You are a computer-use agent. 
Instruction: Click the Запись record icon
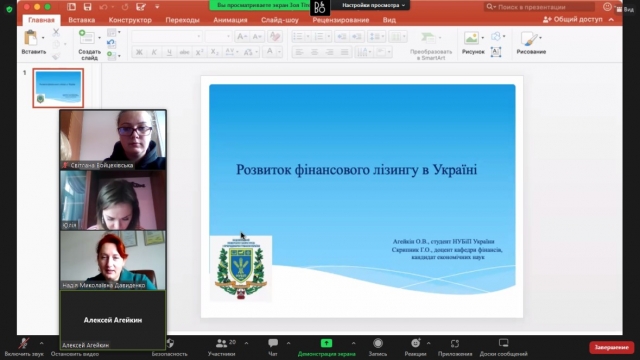[x=378, y=343]
